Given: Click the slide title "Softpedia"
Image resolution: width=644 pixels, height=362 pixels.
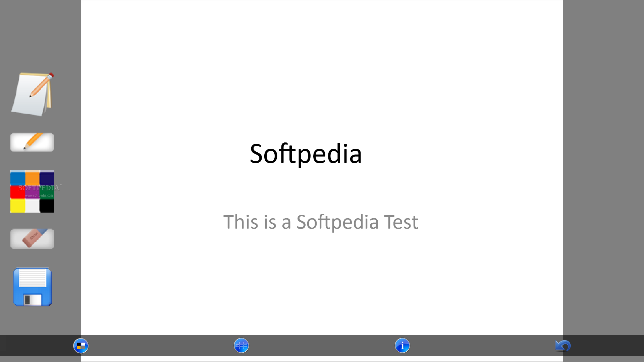Looking at the screenshot, I should click(306, 154).
